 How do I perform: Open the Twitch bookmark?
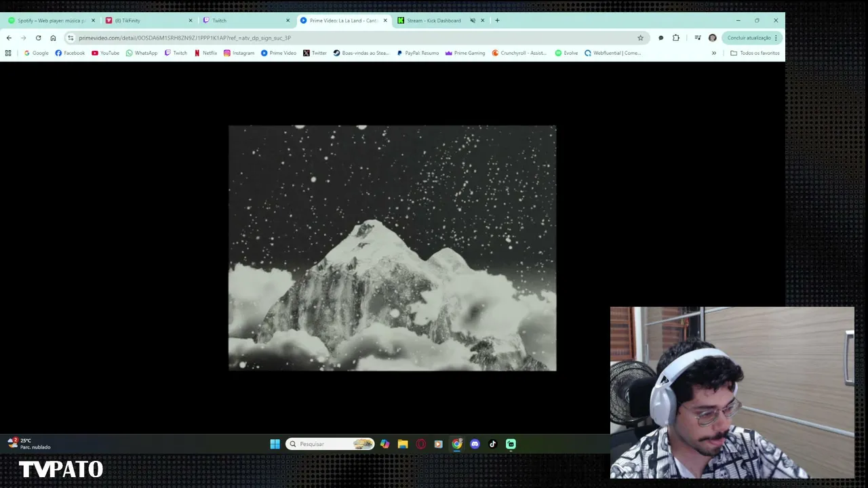click(x=176, y=53)
